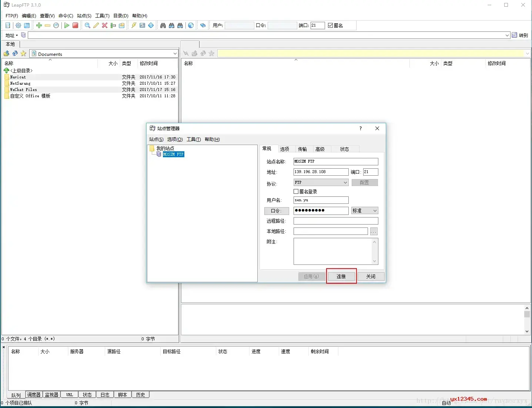Select MOSIM FTP in the site tree
This screenshot has height=408, width=532.
(173, 154)
